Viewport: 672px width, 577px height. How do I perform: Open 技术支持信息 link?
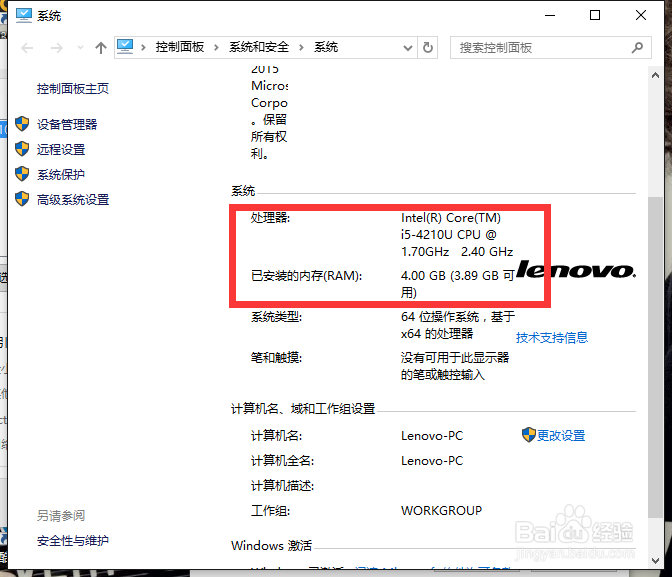pyautogui.click(x=552, y=338)
